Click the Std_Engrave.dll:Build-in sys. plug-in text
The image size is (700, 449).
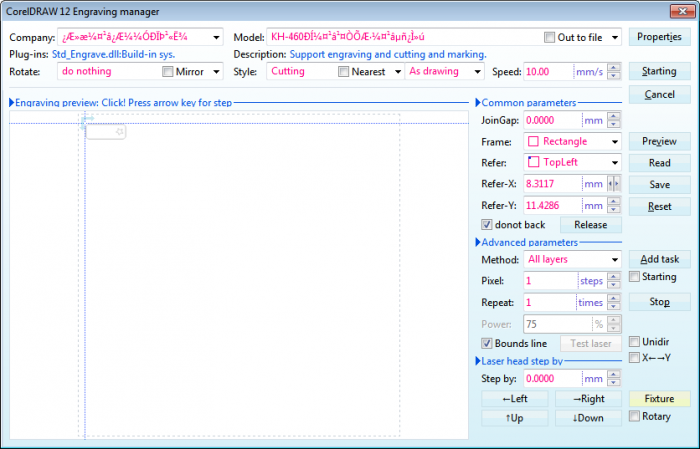[x=113, y=54]
